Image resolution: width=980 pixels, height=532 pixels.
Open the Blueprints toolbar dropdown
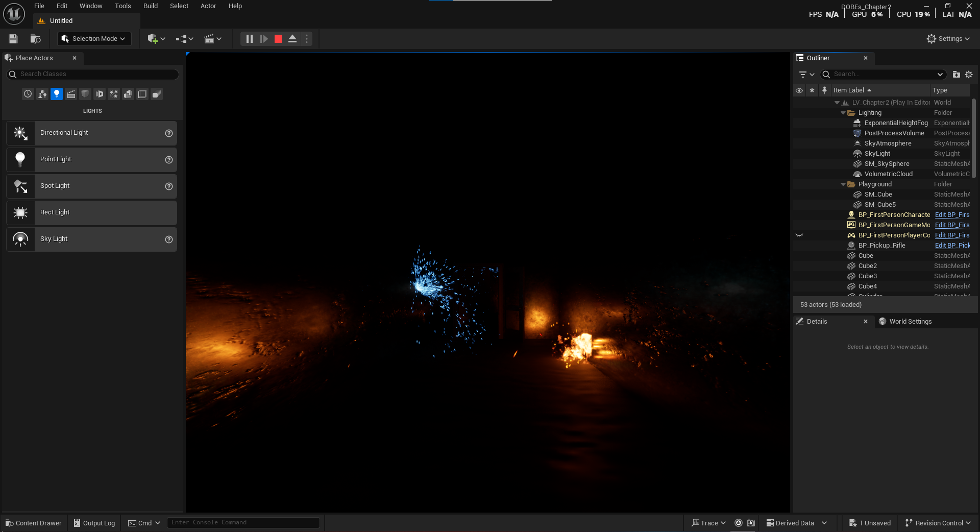tap(184, 39)
